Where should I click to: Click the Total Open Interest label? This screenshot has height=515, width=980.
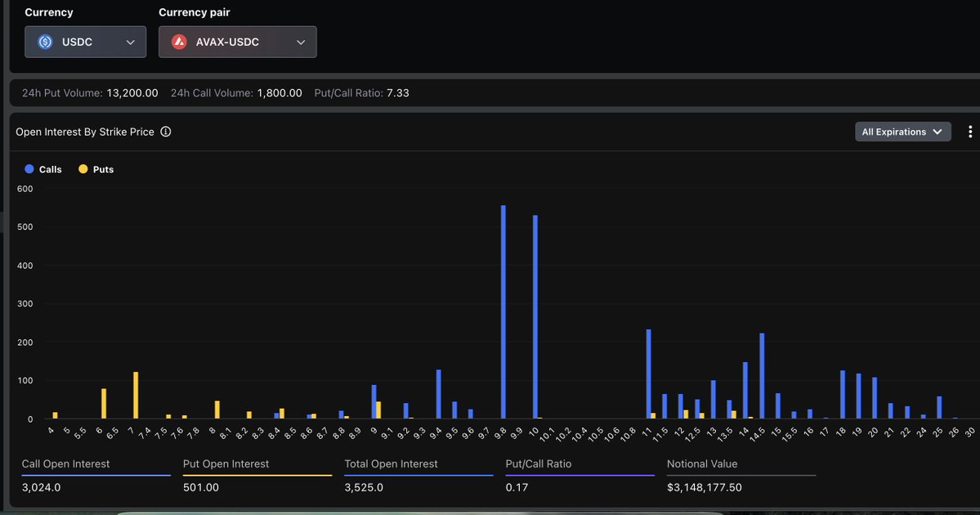tap(391, 463)
